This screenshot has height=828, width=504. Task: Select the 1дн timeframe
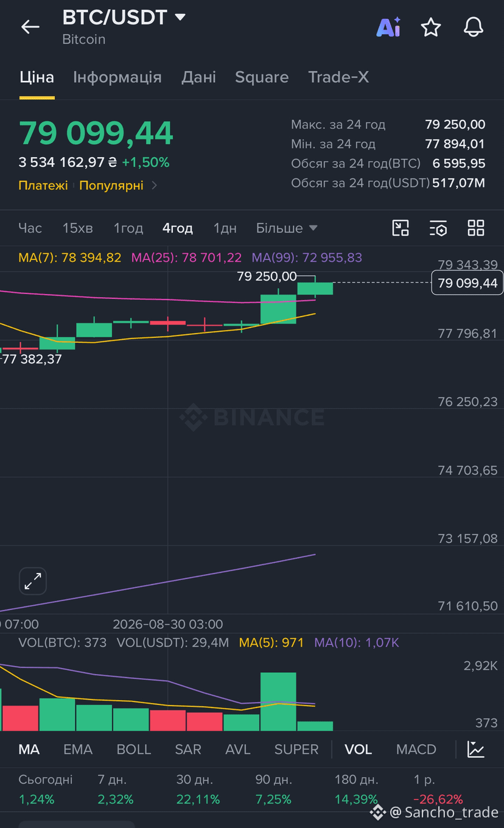pyautogui.click(x=225, y=228)
